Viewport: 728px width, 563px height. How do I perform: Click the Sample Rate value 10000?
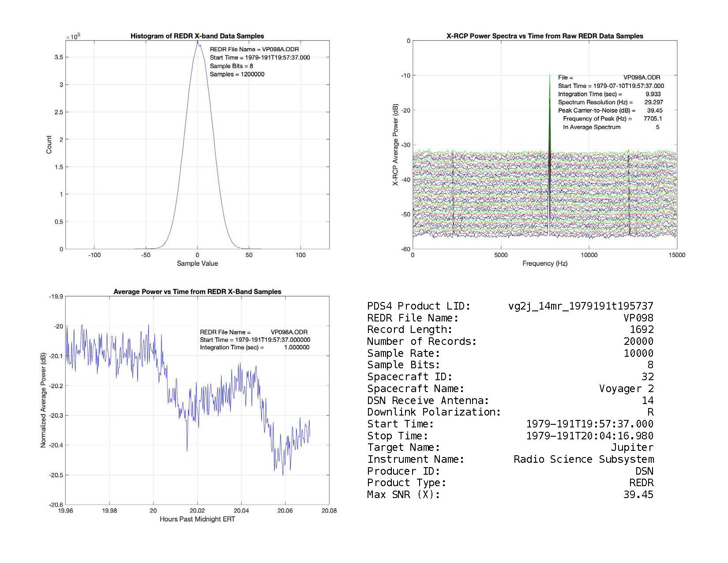(638, 353)
